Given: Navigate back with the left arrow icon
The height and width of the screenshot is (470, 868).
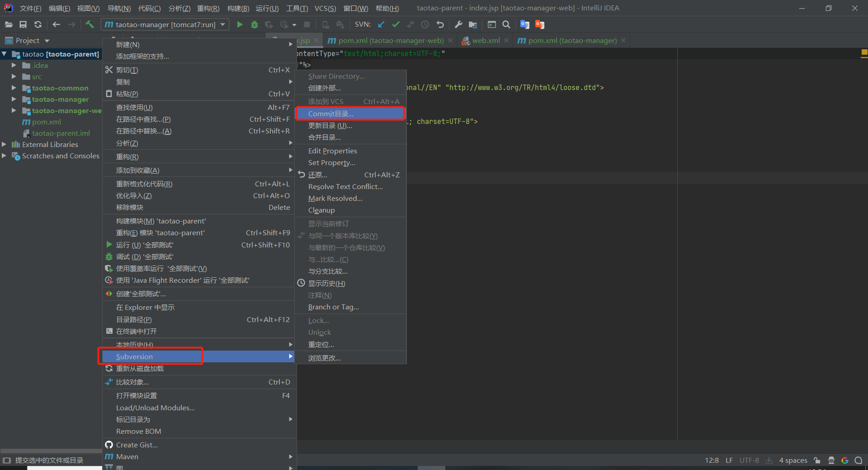Looking at the screenshot, I should click(x=56, y=24).
